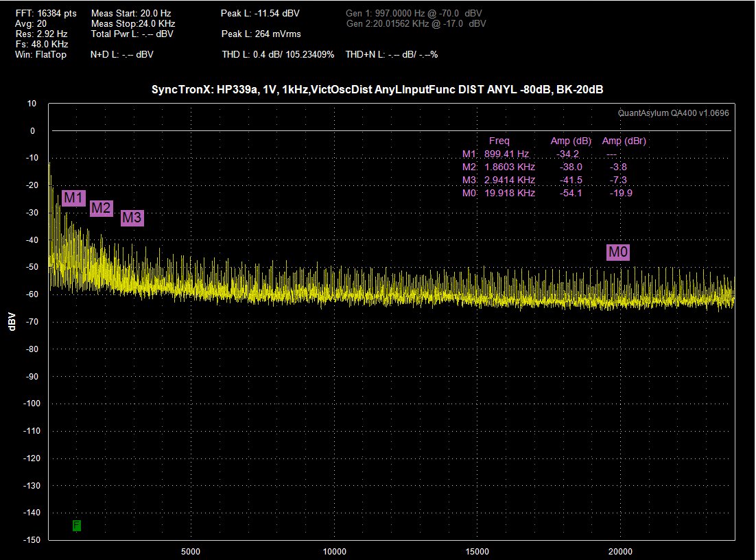Image resolution: width=756 pixels, height=560 pixels.
Task: Select the M1 marker flag on the trace
Action: 74,198
